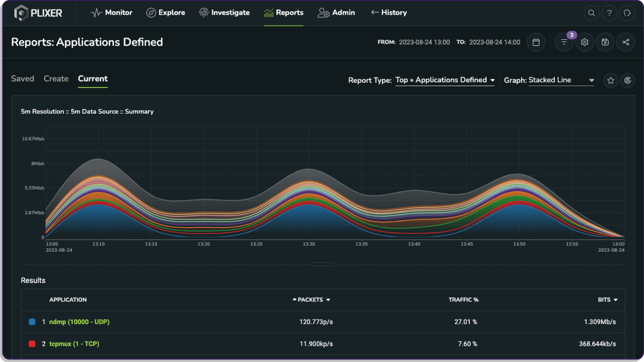This screenshot has height=362, width=644.
Task: Toggle descending sort on the Bits column
Action: coord(616,300)
